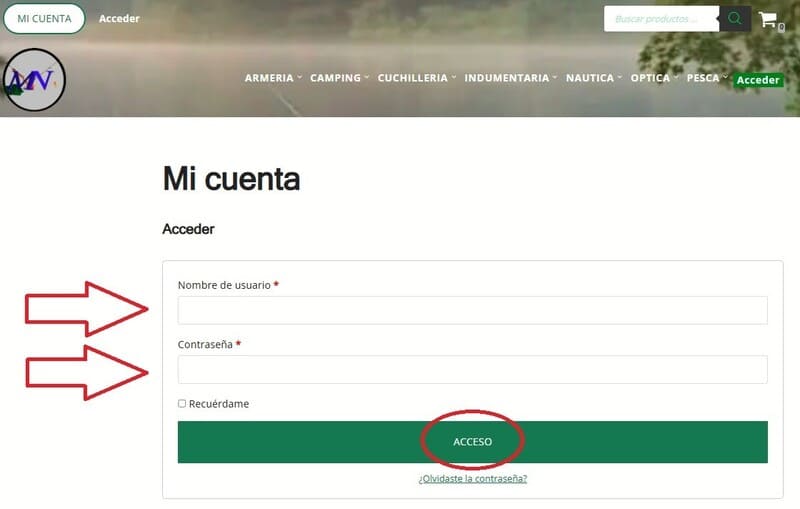Click the cart item count badge
800x509 pixels.
[781, 28]
